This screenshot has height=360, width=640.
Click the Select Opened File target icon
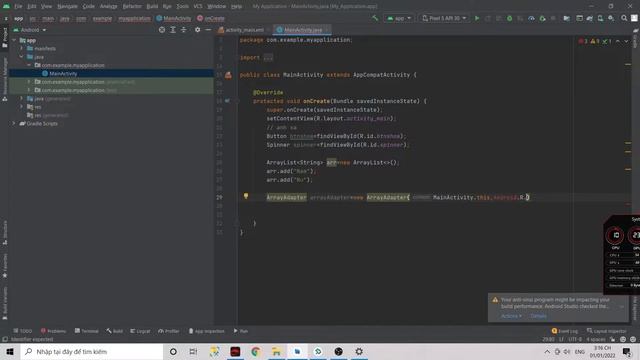pos(162,30)
